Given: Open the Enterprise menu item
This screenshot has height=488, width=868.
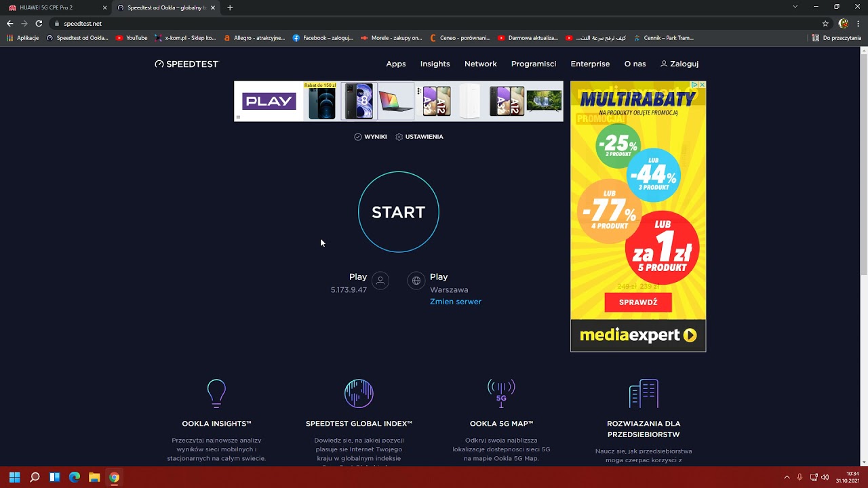Looking at the screenshot, I should coord(590,64).
